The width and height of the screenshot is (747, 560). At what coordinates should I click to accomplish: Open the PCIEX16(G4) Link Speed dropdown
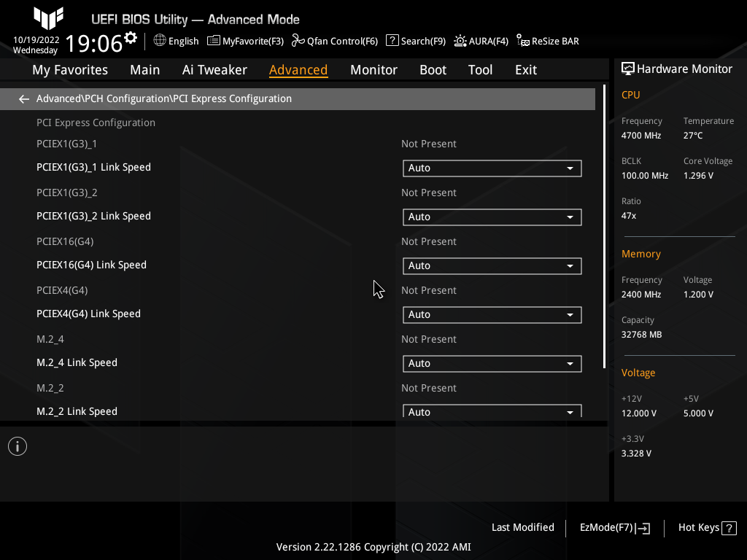(x=492, y=265)
